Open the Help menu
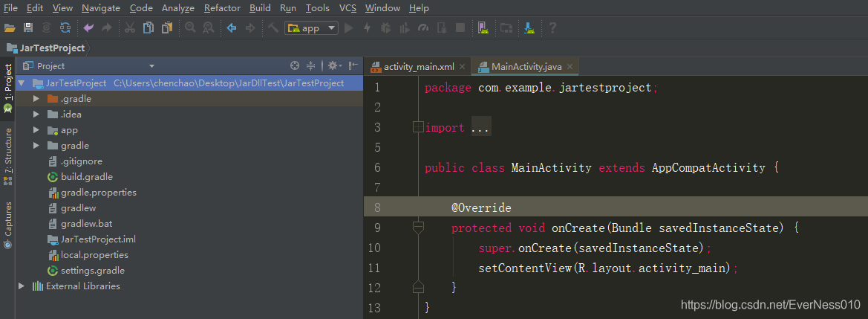The height and width of the screenshot is (319, 868). (419, 8)
